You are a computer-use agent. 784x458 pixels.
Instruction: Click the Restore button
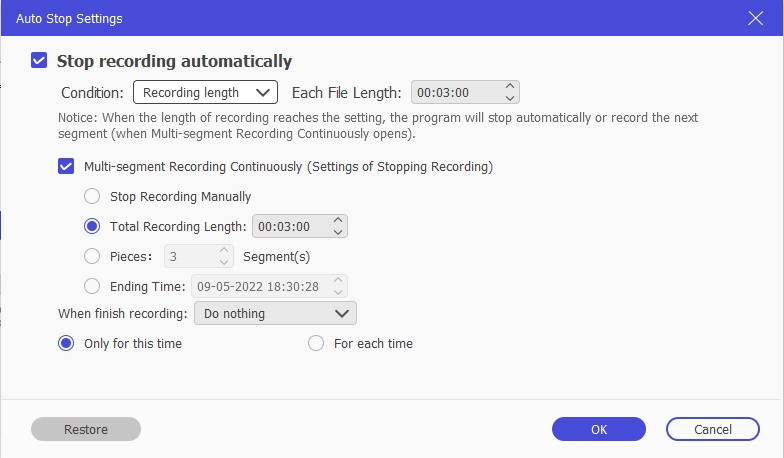click(86, 429)
